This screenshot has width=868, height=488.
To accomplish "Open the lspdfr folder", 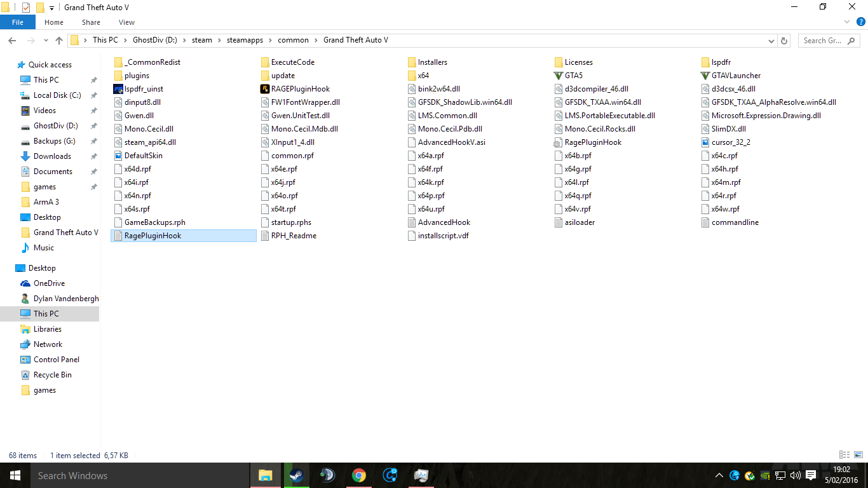I will [x=716, y=62].
